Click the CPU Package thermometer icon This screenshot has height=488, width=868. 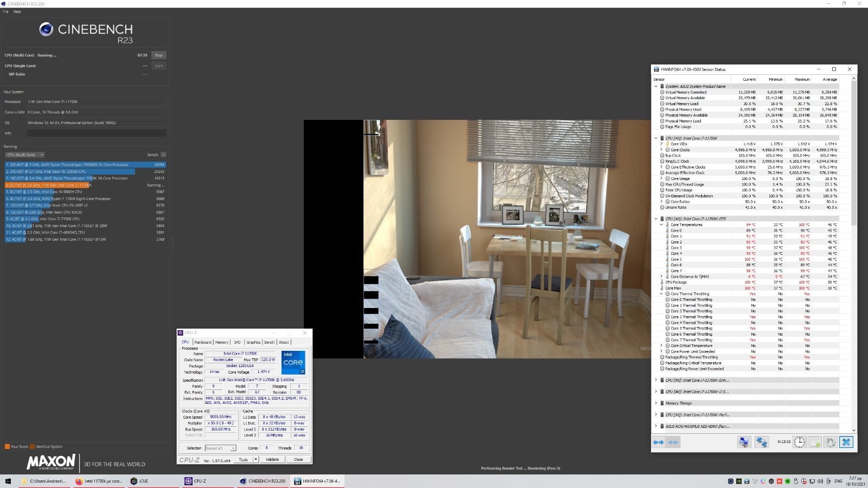click(x=662, y=282)
